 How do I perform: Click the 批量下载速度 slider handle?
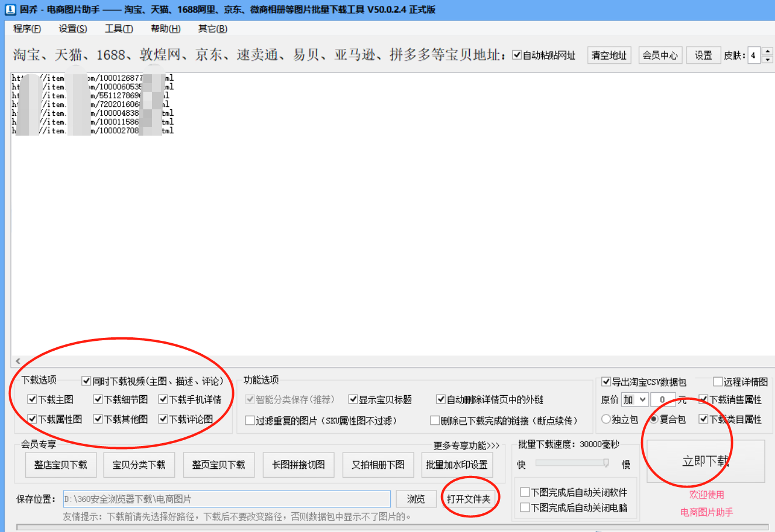pyautogui.click(x=606, y=463)
